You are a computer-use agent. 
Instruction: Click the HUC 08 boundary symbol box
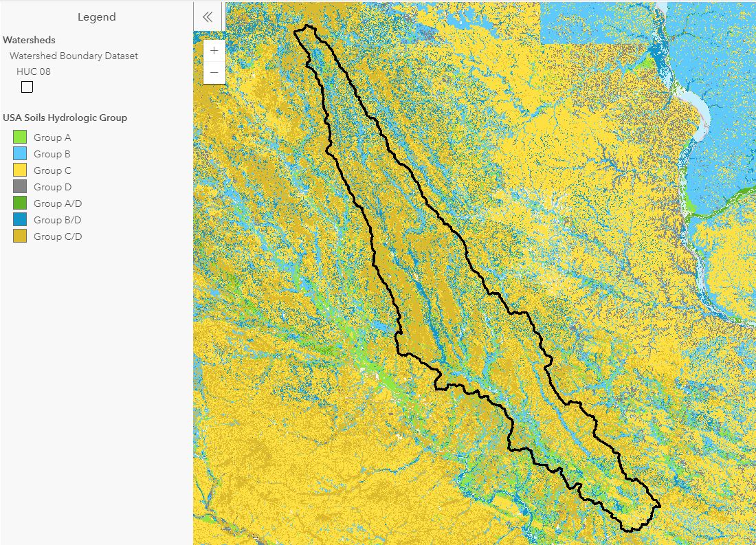(x=27, y=87)
